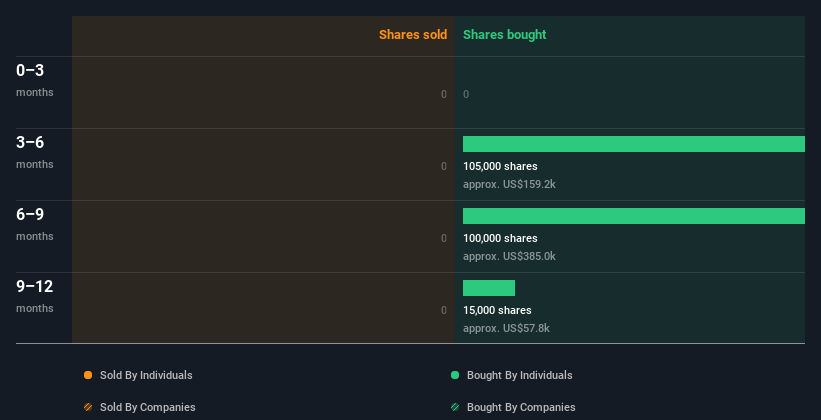
Task: Select the 9–12 months row label
Action: point(35,296)
